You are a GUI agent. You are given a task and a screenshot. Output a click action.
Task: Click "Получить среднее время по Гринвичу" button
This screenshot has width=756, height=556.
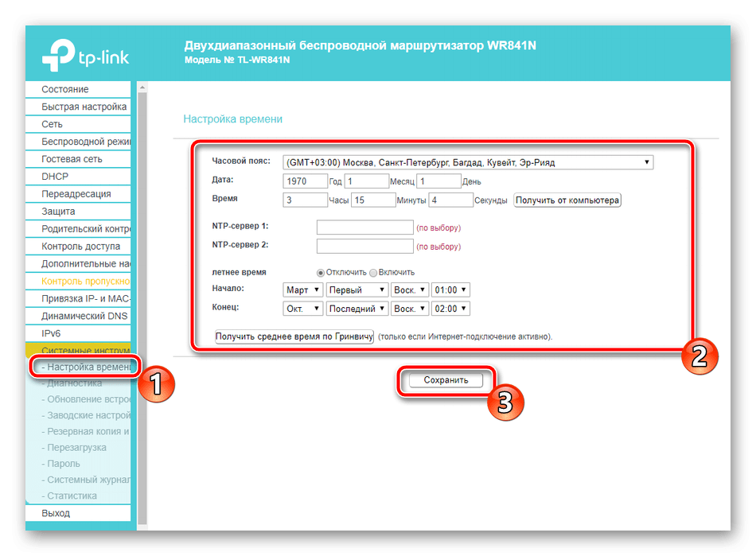click(x=294, y=336)
